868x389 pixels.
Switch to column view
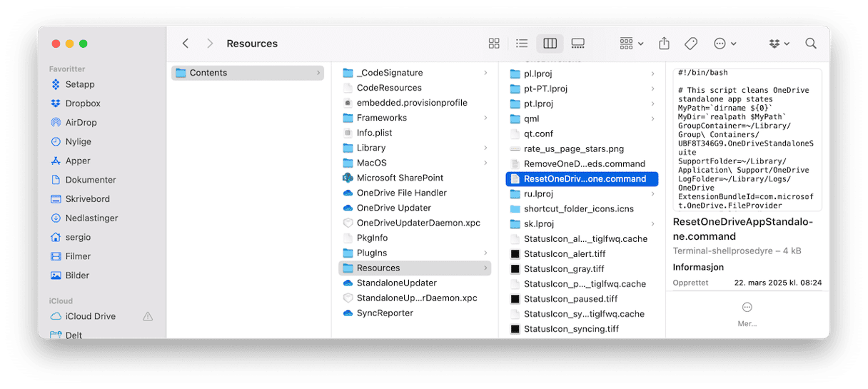click(x=550, y=44)
